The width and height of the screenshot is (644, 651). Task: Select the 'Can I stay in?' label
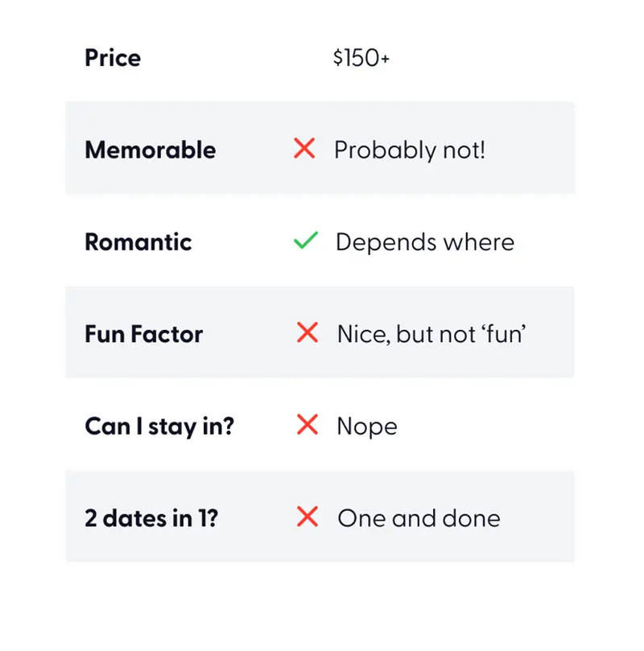coord(159,426)
